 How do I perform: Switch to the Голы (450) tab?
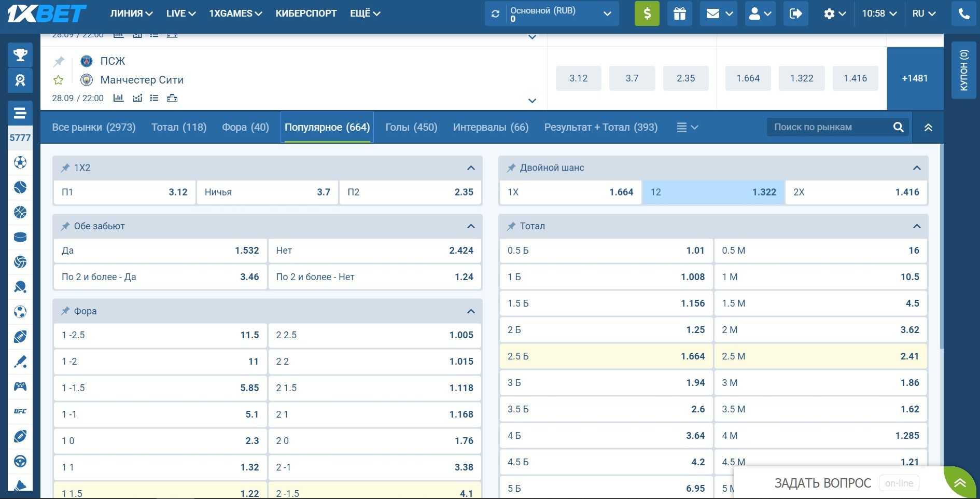click(411, 127)
